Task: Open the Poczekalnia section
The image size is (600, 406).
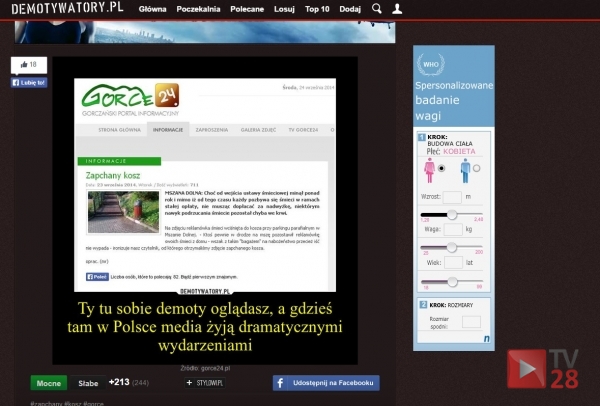Action: click(x=198, y=9)
